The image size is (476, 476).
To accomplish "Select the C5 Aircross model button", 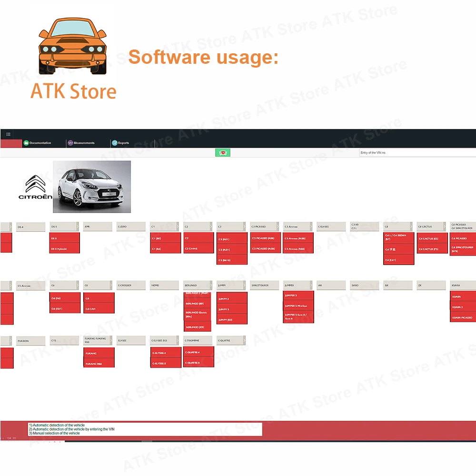I will pyautogui.click(x=30, y=285).
